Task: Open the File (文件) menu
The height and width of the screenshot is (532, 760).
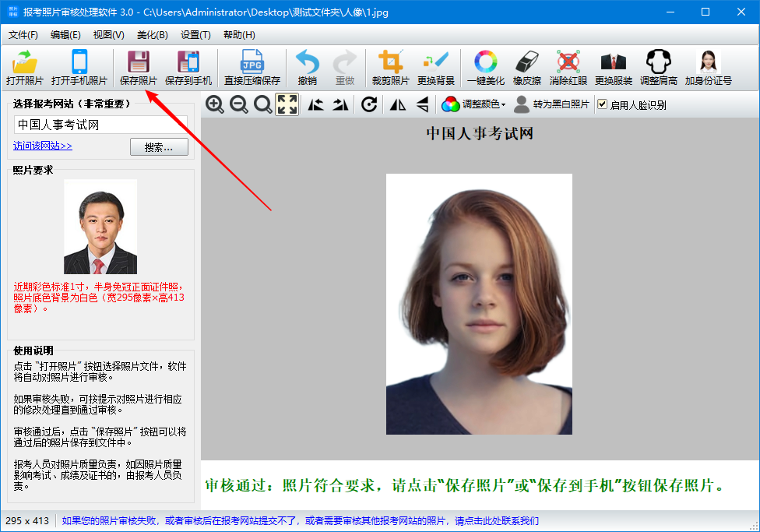Action: coord(23,35)
